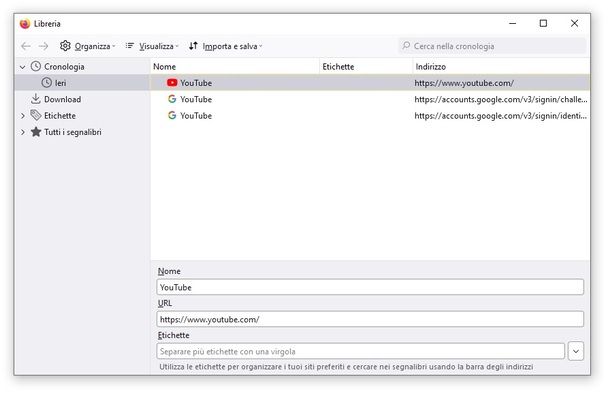Click Google favicon in the signin/challe... row
Viewport: 610px width, 398px height.
coord(172,99)
